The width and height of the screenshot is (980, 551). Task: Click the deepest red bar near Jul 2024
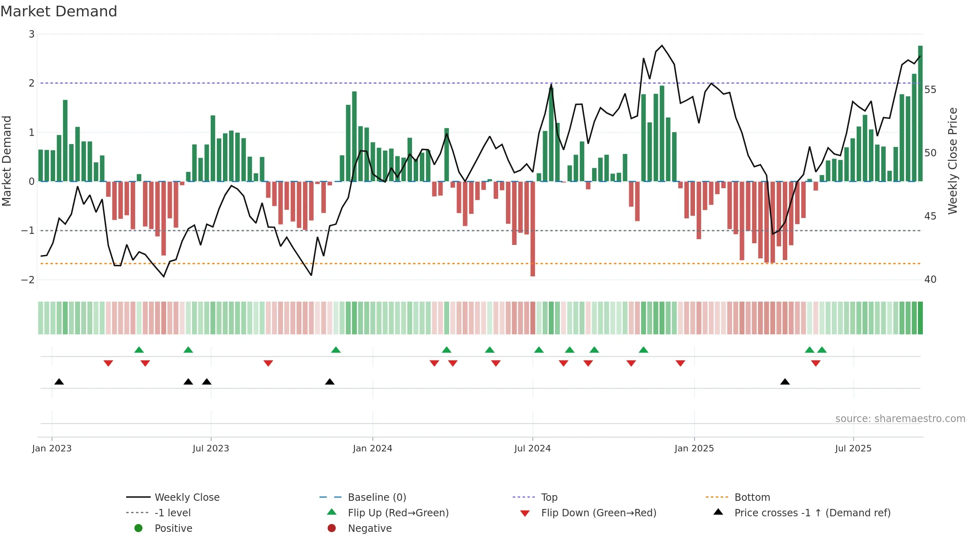(x=533, y=229)
